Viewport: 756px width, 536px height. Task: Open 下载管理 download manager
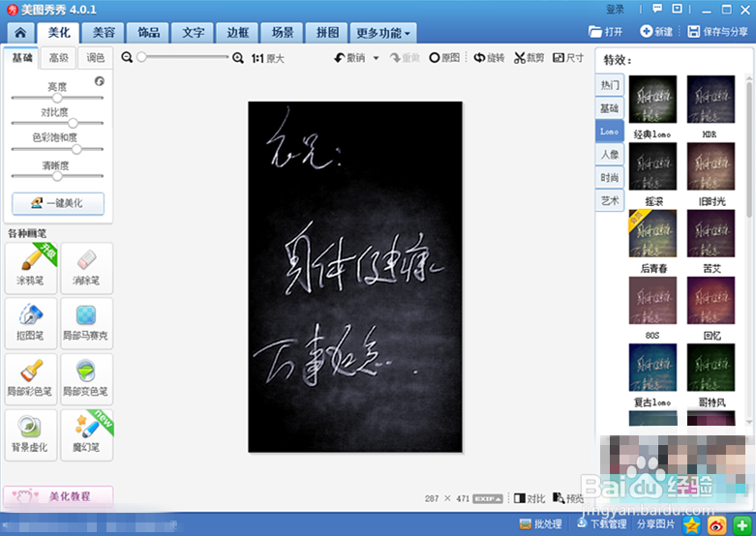coord(602,524)
